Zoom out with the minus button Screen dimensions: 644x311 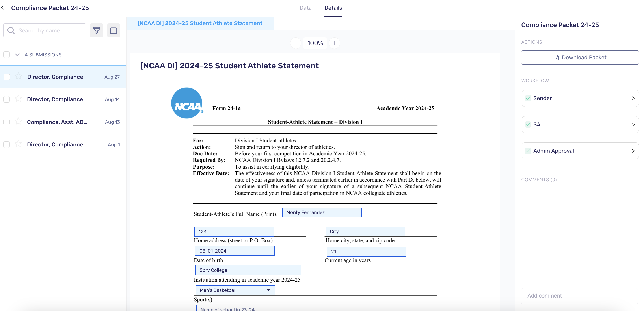point(296,43)
